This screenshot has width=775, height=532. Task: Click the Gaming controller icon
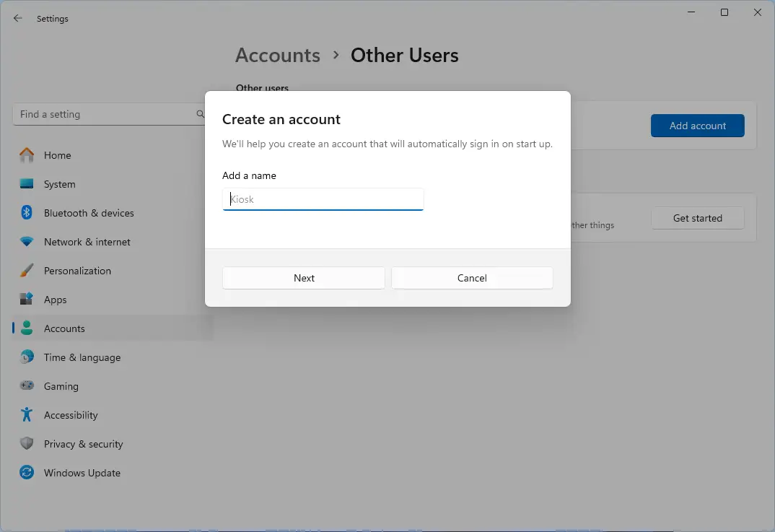[x=27, y=385]
